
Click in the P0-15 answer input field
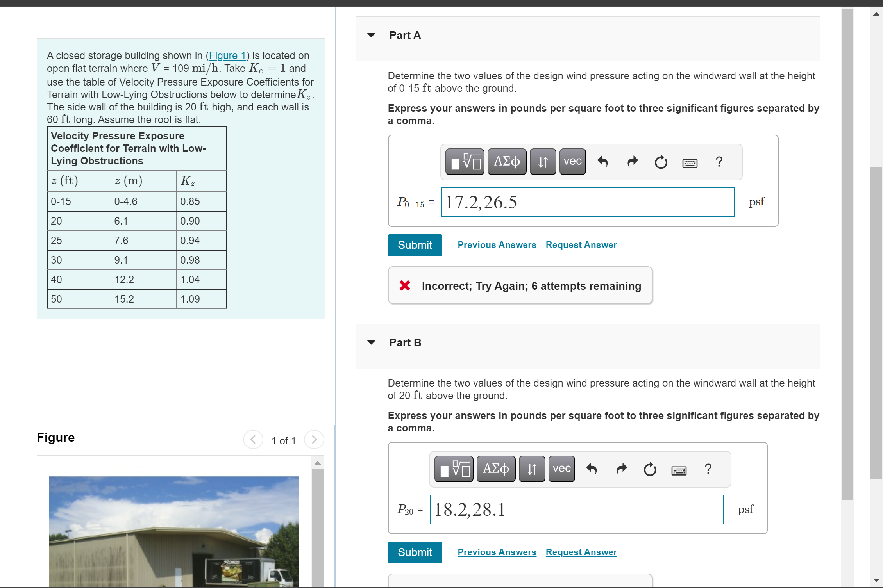pos(588,202)
